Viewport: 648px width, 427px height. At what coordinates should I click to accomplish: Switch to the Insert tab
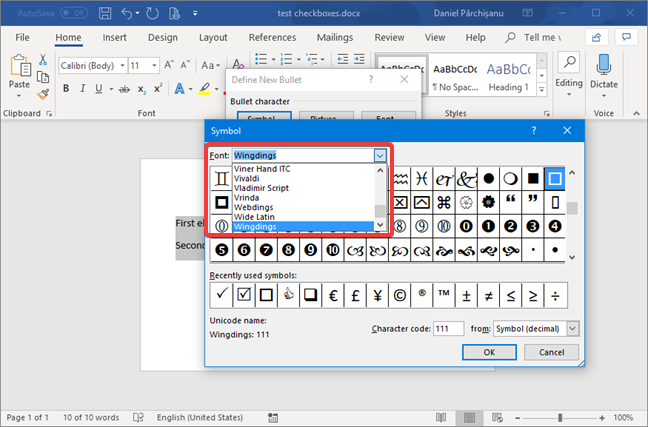pos(114,37)
